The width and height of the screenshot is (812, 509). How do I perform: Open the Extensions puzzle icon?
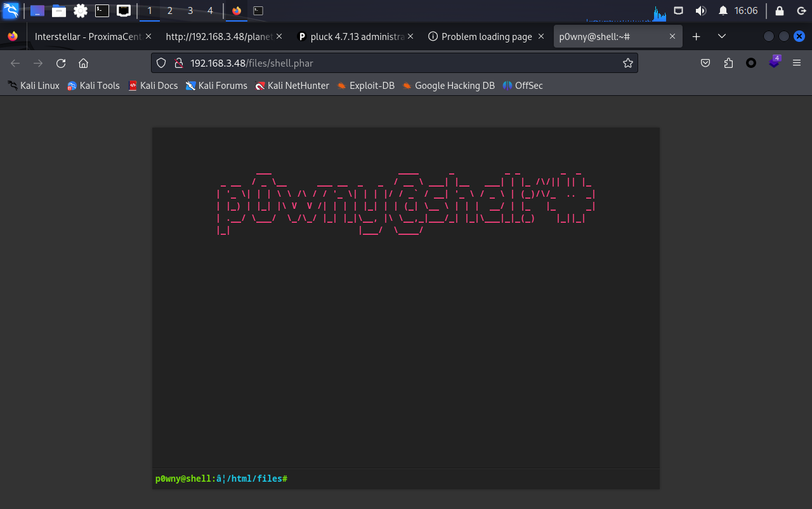pyautogui.click(x=728, y=63)
